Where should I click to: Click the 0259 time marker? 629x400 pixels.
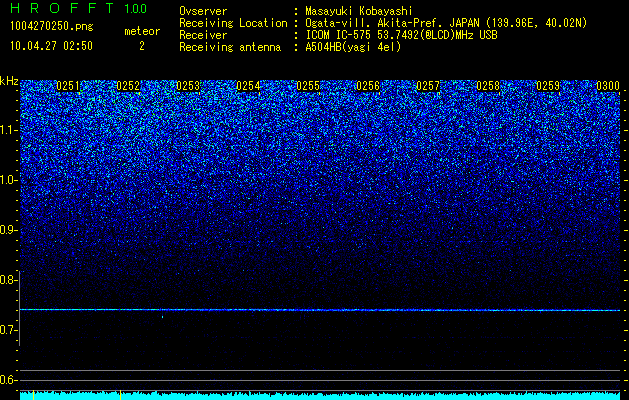[548, 86]
